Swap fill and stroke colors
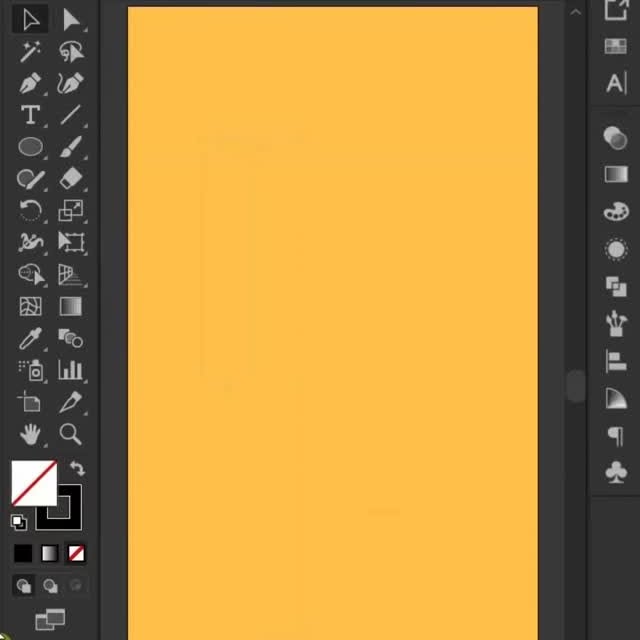640x640 pixels. coord(77,468)
